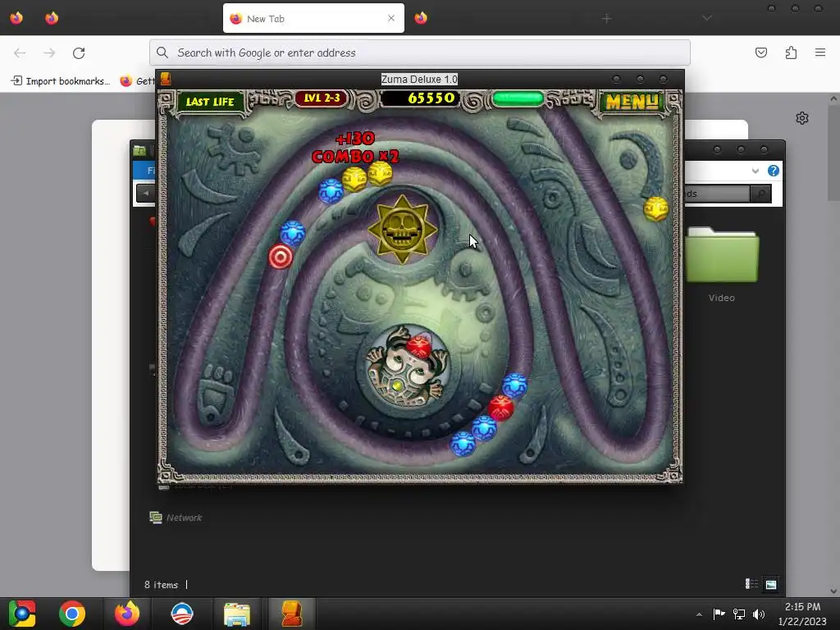The height and width of the screenshot is (630, 840).
Task: Focus the Search with Google address bar
Action: point(419,52)
